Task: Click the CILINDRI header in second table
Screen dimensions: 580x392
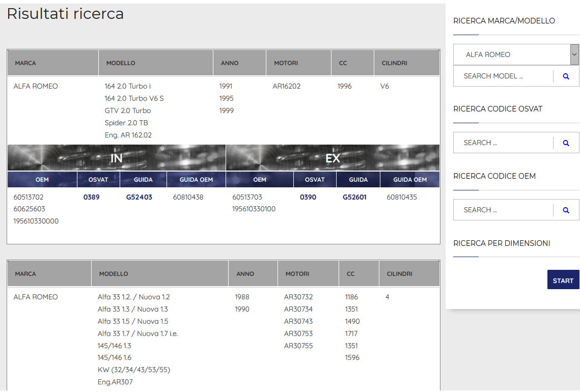Action: 400,274
